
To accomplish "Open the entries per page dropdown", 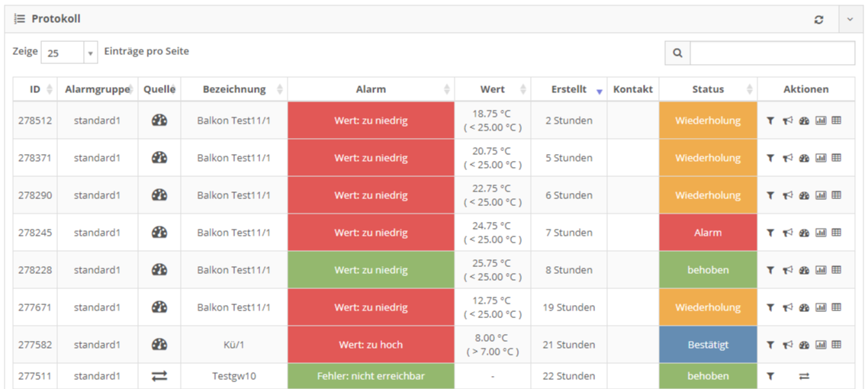I will click(x=69, y=53).
